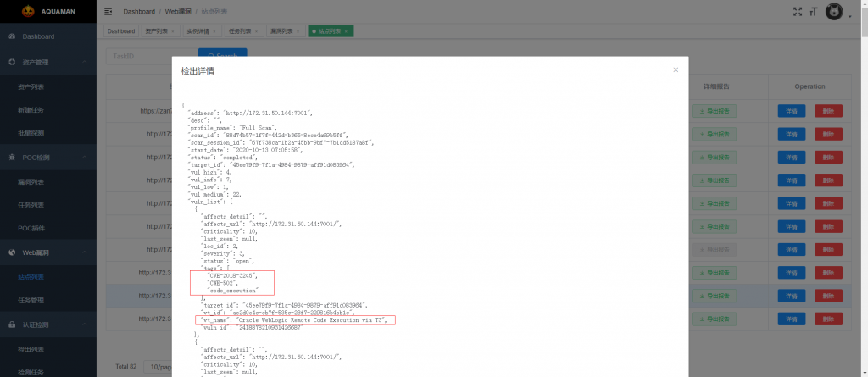Open the font size icon
The height and width of the screenshot is (377, 868).
coord(813,12)
